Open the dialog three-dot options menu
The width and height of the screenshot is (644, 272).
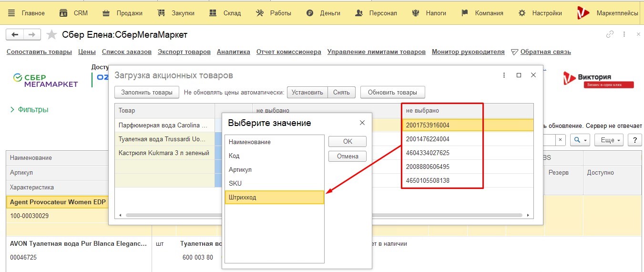click(x=504, y=75)
